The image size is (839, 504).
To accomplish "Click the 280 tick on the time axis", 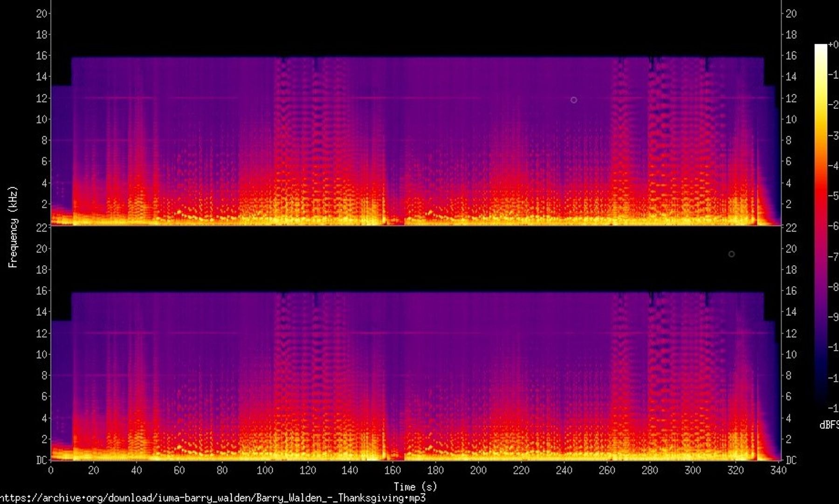I will 650,470.
